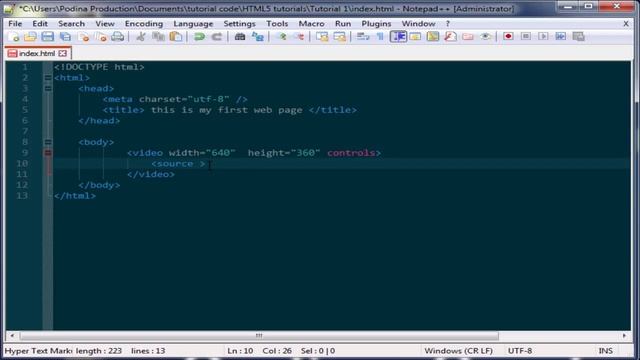Collapse the video fold marker on line 9
This screenshot has width=640, height=360.
pos(48,153)
